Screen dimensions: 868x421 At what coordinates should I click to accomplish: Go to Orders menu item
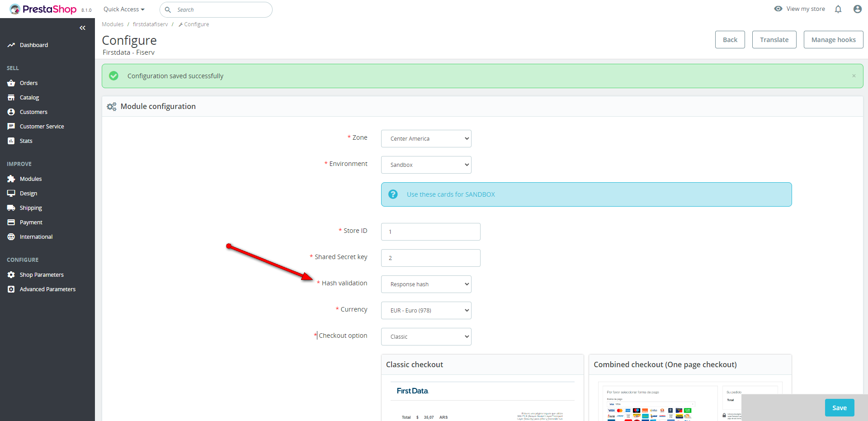(x=28, y=83)
